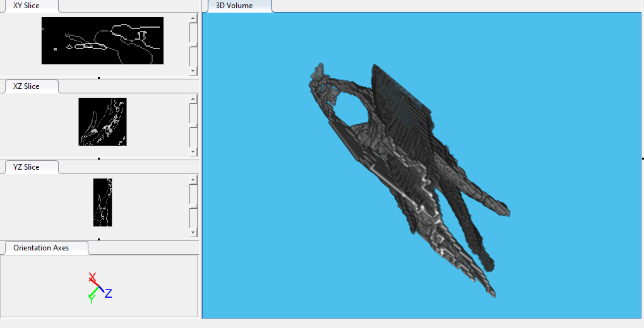644x328 pixels.
Task: Click the XY Slice scrollbar thumb
Action: [x=193, y=44]
